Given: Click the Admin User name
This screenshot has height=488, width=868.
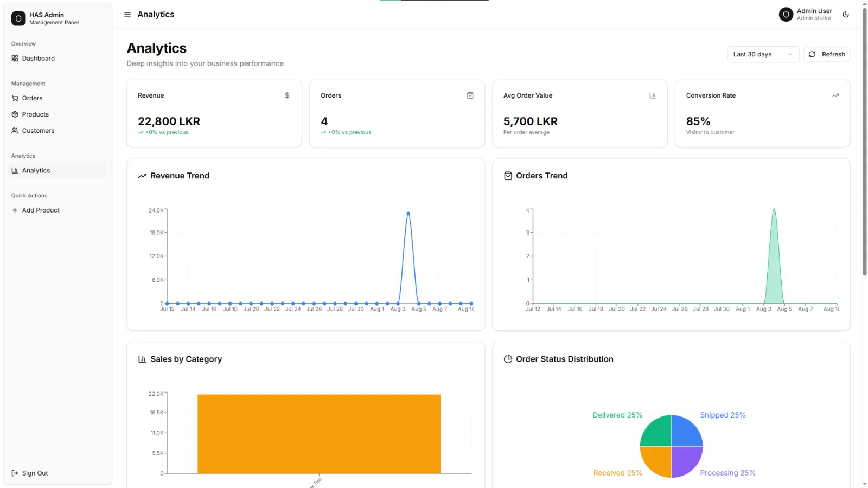Looking at the screenshot, I should point(814,11).
